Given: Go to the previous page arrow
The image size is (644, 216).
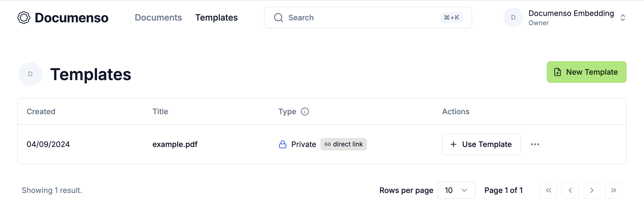Looking at the screenshot, I should tap(570, 190).
